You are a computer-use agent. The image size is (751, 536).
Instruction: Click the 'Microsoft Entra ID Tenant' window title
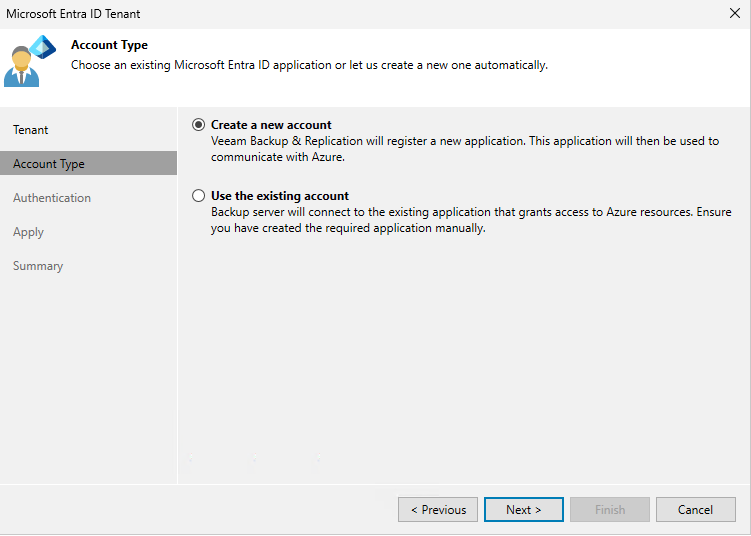pyautogui.click(x=73, y=14)
